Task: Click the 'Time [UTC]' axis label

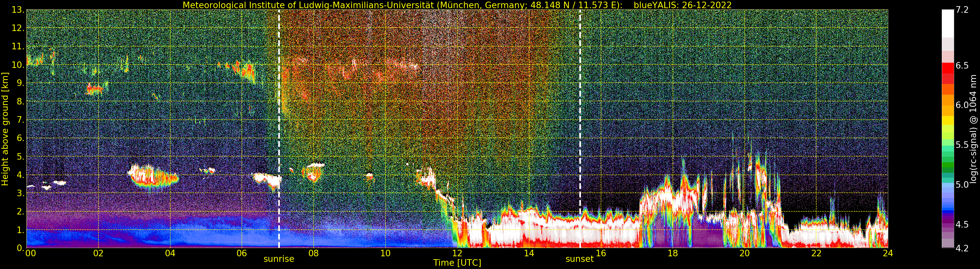Action: click(457, 263)
